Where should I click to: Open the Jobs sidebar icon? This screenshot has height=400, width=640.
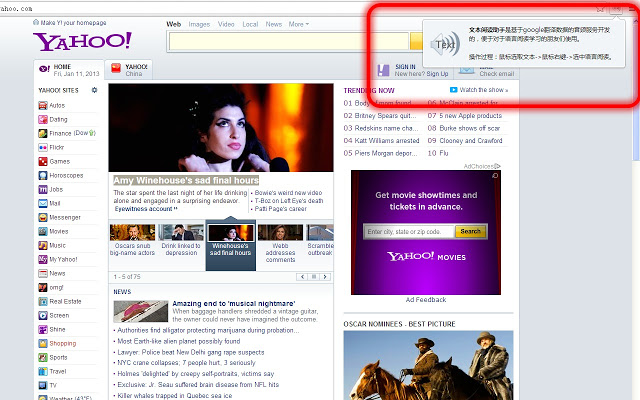point(43,189)
